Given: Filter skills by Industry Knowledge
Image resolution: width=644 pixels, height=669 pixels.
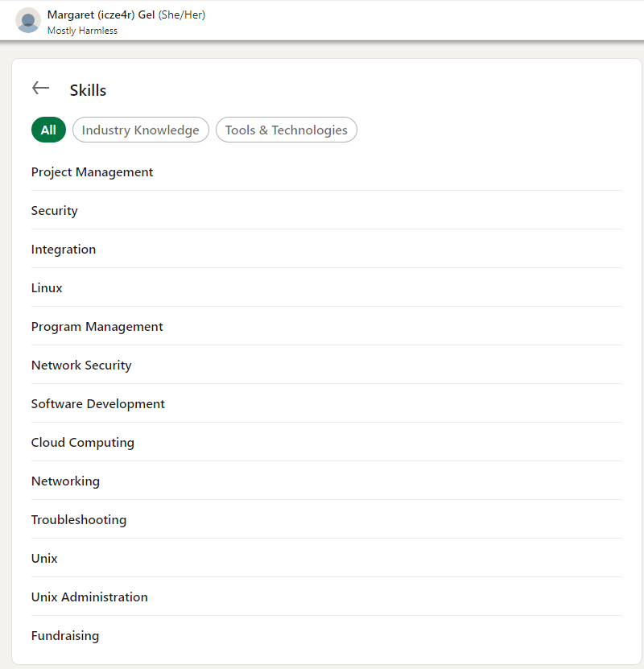Looking at the screenshot, I should pos(141,130).
